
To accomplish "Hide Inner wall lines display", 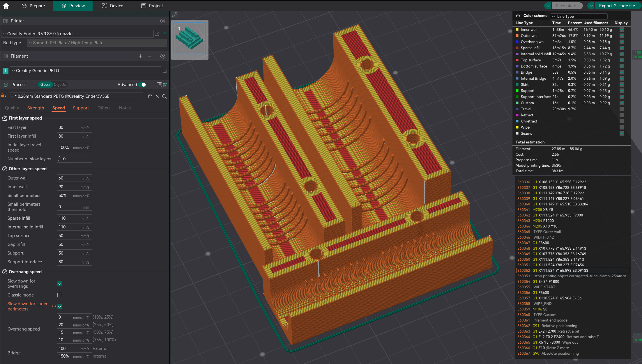I will 622,30.
